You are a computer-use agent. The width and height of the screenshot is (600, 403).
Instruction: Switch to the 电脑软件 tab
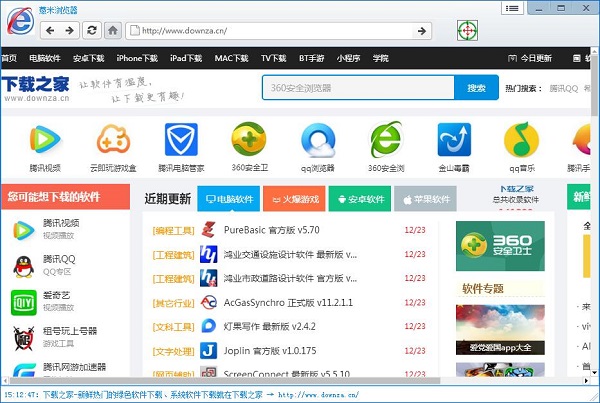click(x=229, y=199)
